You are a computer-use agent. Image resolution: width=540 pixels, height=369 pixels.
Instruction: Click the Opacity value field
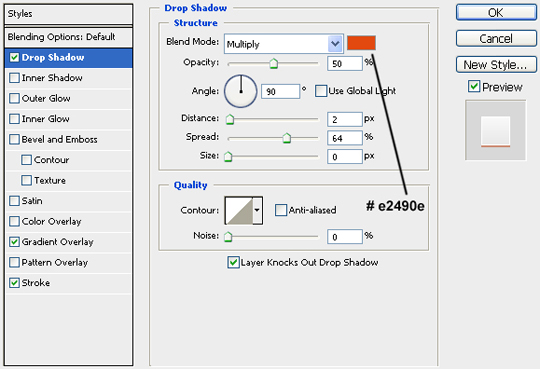pyautogui.click(x=345, y=63)
